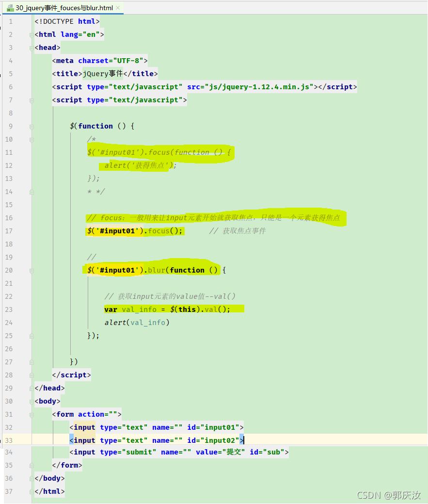The height and width of the screenshot is (504, 428).
Task: Click line number 6 in the gutter
Action: point(11,87)
